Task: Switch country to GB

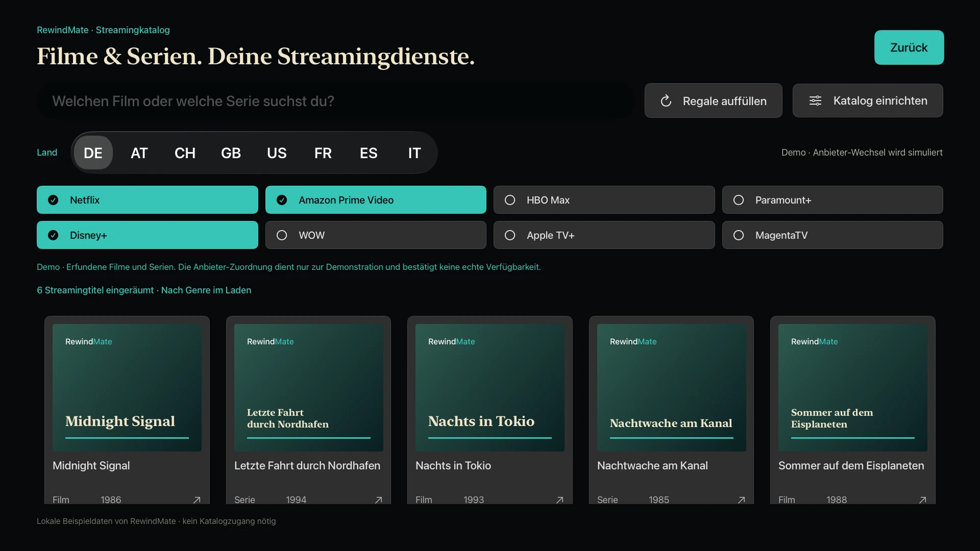Action: [x=231, y=153]
